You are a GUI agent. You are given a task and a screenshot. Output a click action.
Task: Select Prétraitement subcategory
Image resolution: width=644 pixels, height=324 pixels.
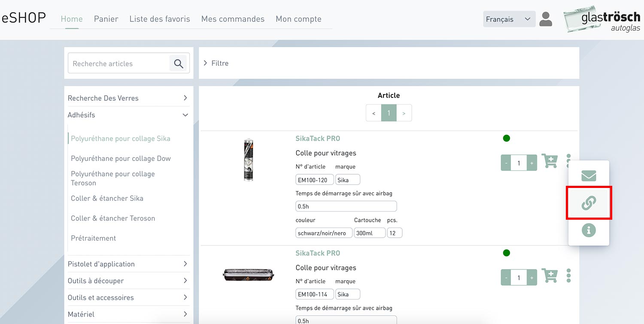[x=93, y=238]
